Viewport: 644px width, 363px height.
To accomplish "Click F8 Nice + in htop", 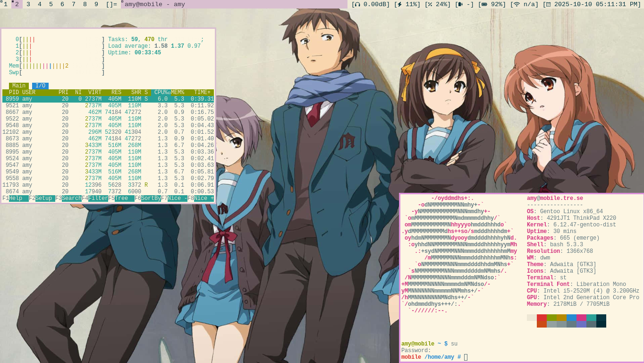I will [x=201, y=199].
